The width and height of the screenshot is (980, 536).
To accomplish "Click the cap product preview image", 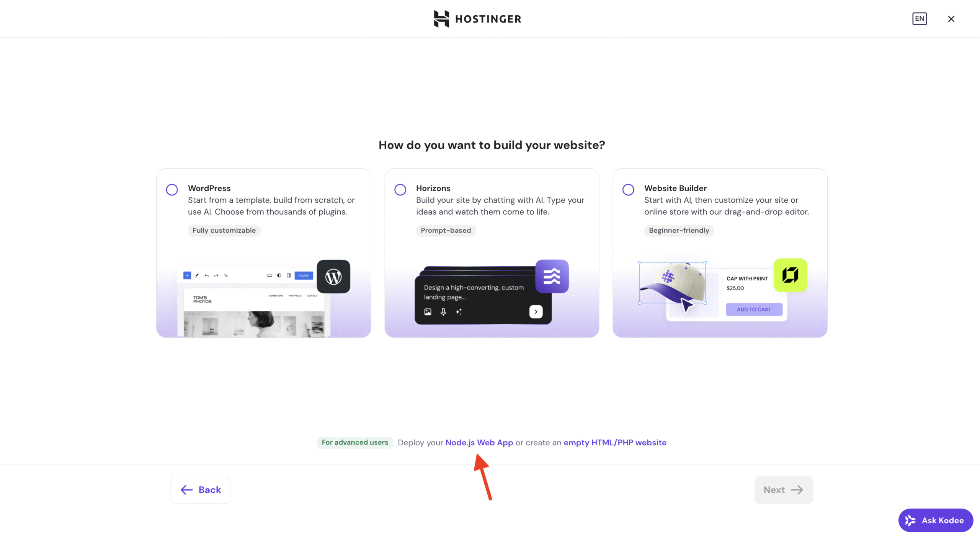I will click(x=672, y=282).
